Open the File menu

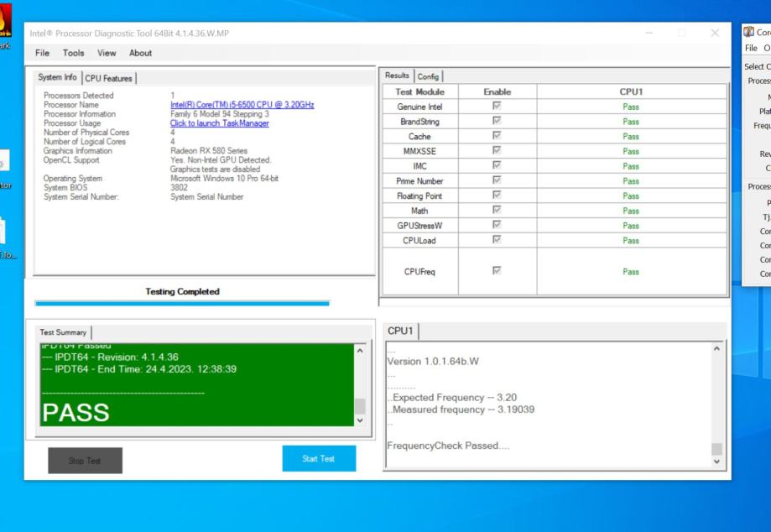(x=42, y=53)
